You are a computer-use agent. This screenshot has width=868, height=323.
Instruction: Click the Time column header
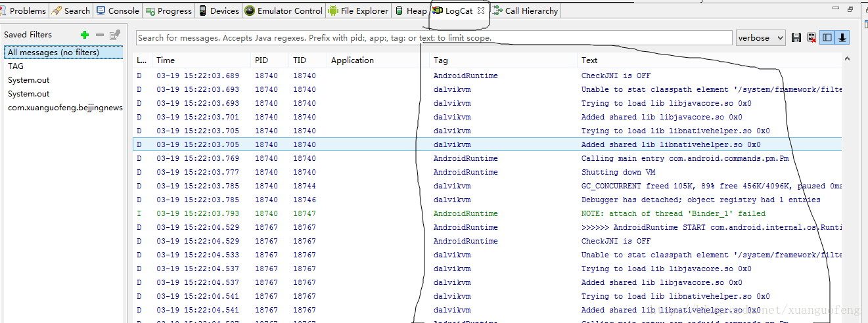click(166, 60)
